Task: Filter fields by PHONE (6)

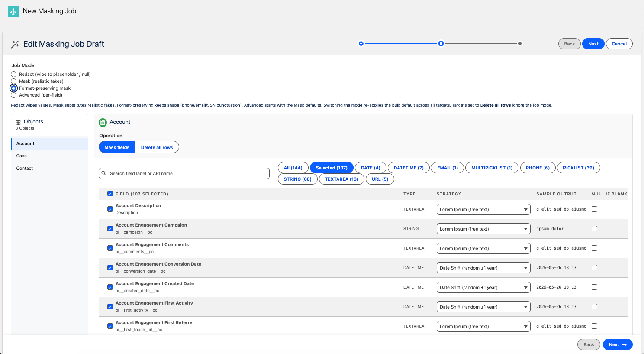Action: coord(538,168)
